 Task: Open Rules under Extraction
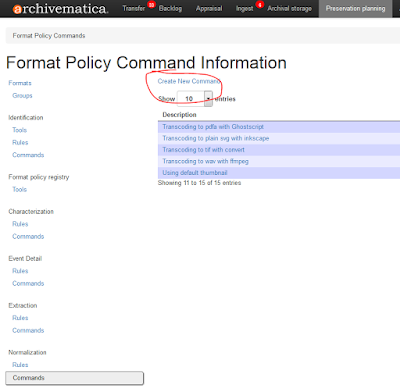(20, 318)
